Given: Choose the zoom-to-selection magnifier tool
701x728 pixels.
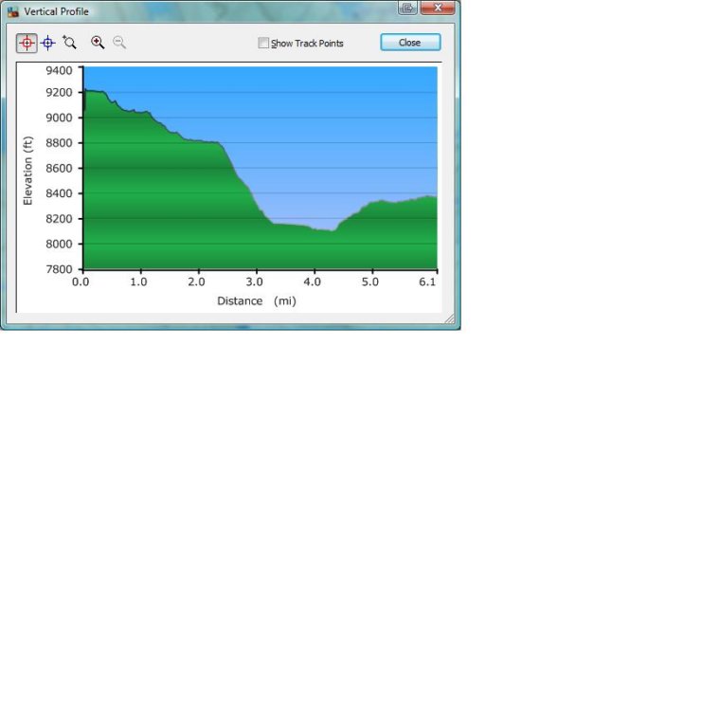Looking at the screenshot, I should point(69,43).
